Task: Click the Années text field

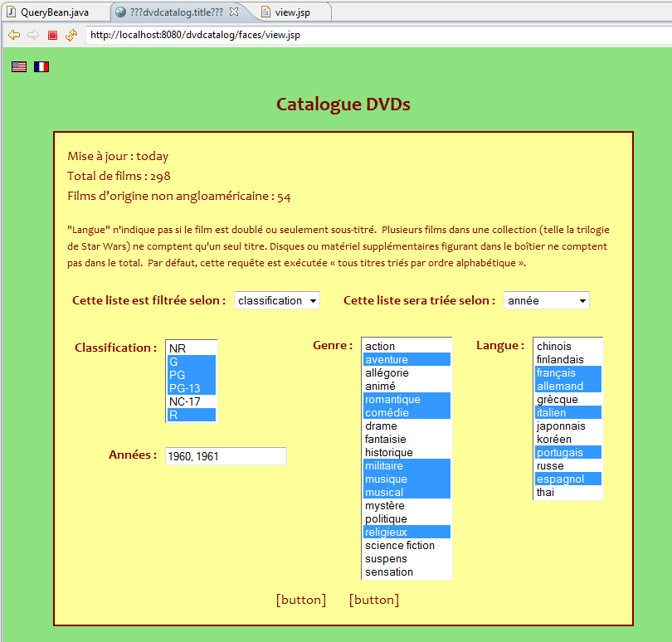Action: click(x=226, y=456)
